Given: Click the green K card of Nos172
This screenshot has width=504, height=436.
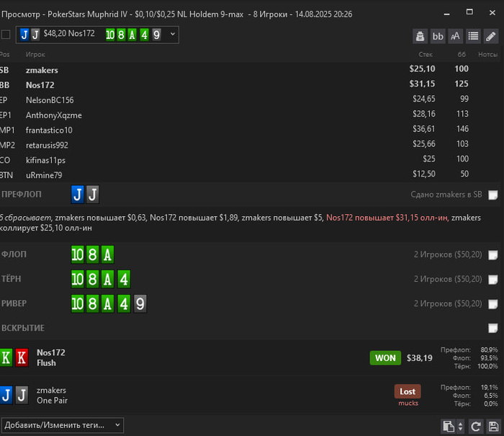Looking at the screenshot, I should coord(6,357).
